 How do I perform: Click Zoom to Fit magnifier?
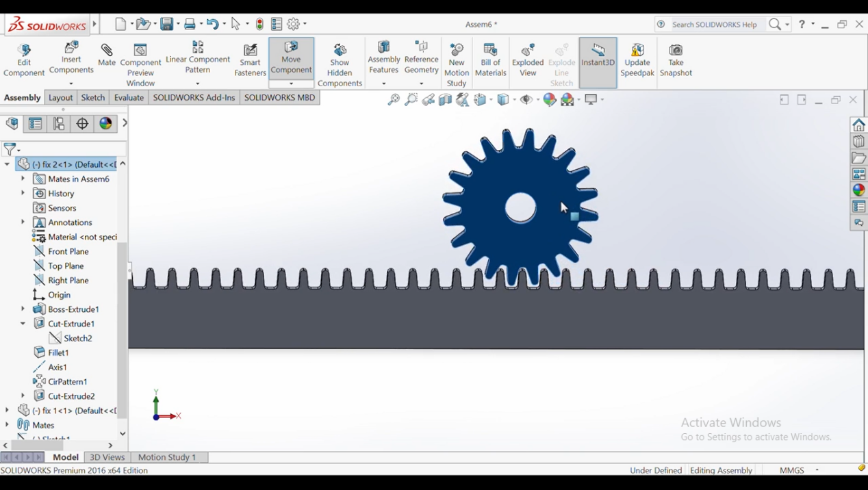point(394,100)
